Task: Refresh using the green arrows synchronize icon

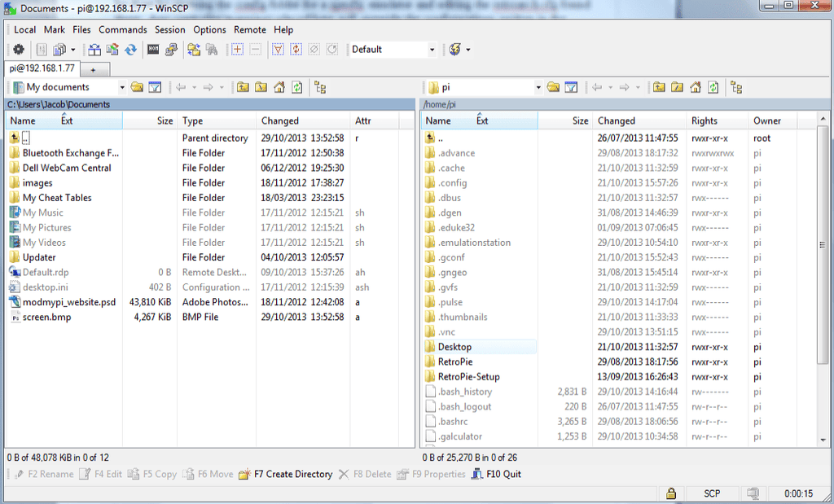Action: click(x=130, y=49)
